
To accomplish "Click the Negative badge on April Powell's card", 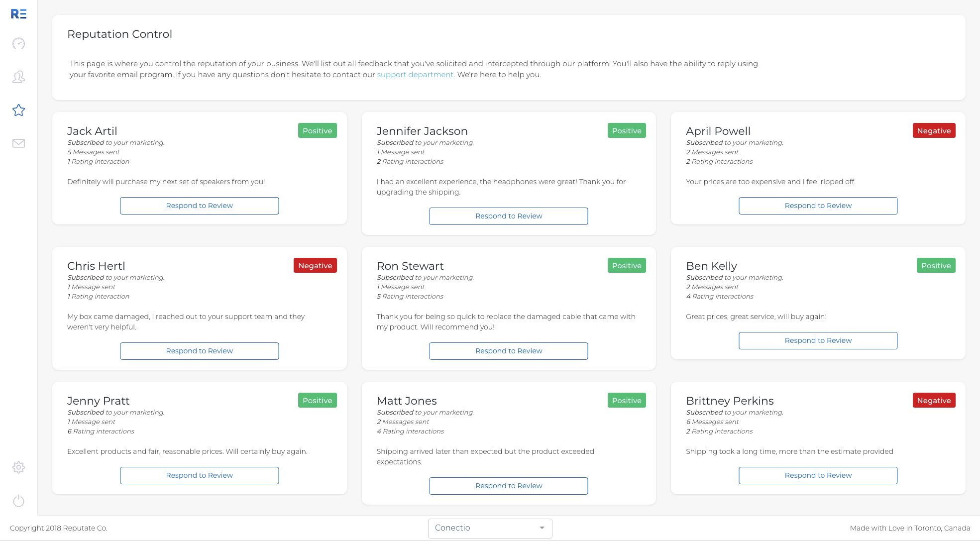I will (933, 130).
